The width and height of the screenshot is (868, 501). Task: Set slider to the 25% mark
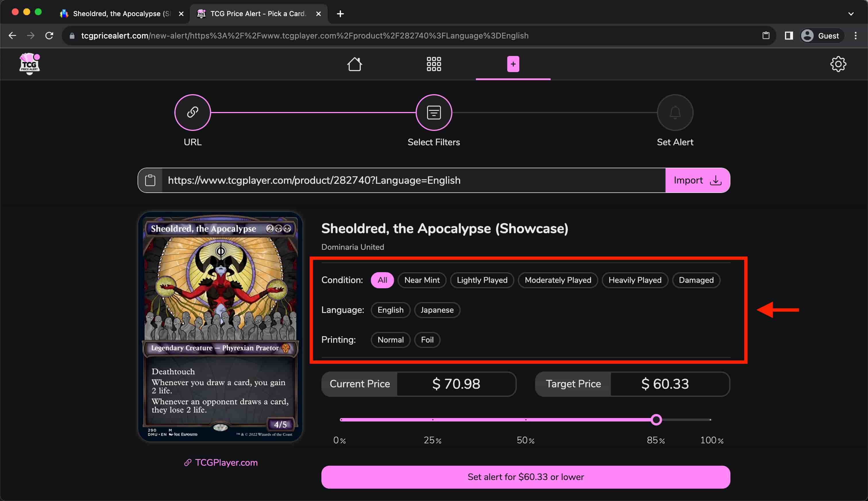(x=432, y=420)
